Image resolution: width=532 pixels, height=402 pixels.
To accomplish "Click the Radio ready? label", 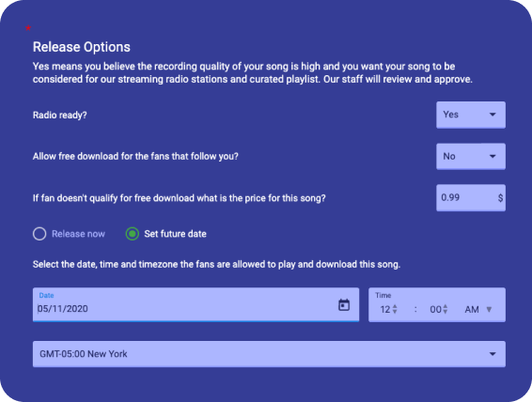I will coord(60,116).
